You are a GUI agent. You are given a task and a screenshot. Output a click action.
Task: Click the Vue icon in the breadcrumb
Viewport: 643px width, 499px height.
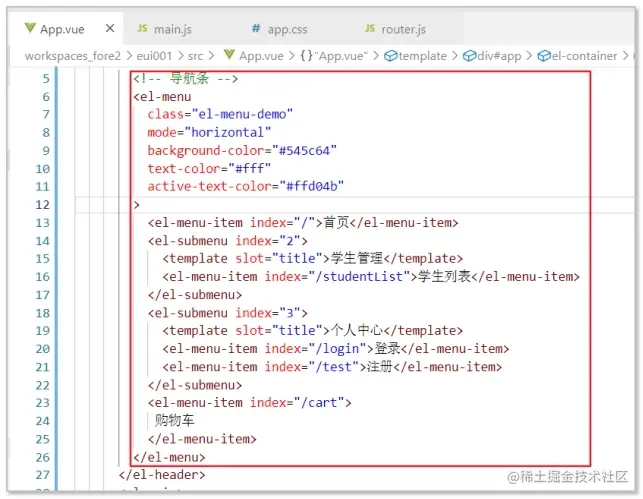click(229, 55)
